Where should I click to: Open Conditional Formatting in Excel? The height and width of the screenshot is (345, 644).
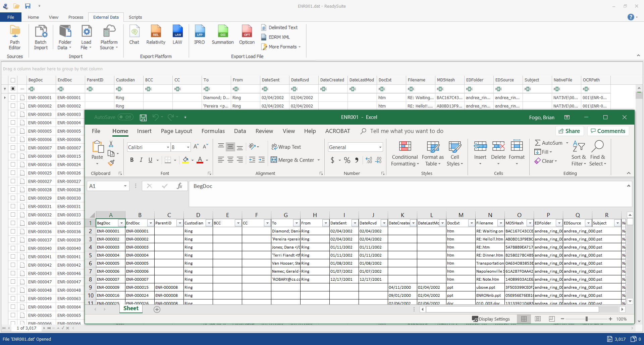405,153
